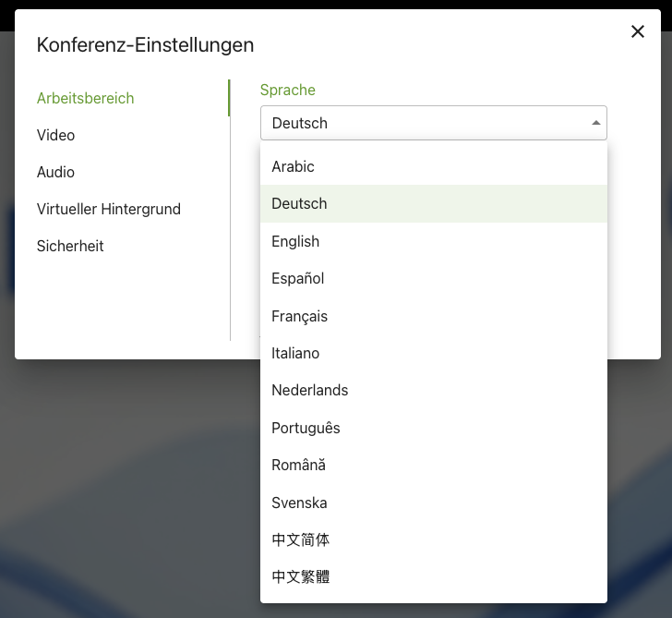Go to the Audio settings tab

(x=56, y=172)
